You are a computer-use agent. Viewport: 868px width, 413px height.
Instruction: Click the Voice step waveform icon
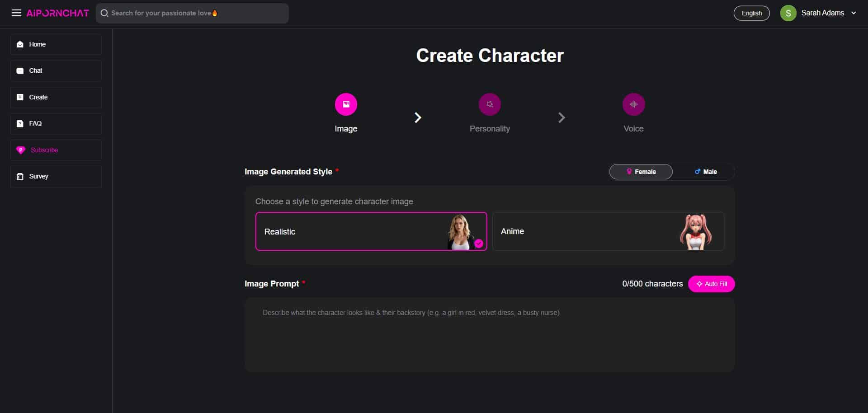pos(633,104)
